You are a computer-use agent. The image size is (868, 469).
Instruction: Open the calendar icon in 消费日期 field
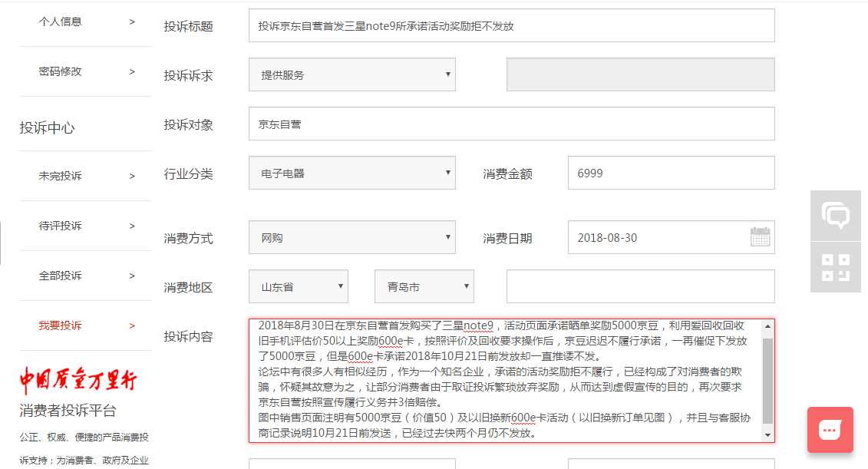[x=760, y=237]
